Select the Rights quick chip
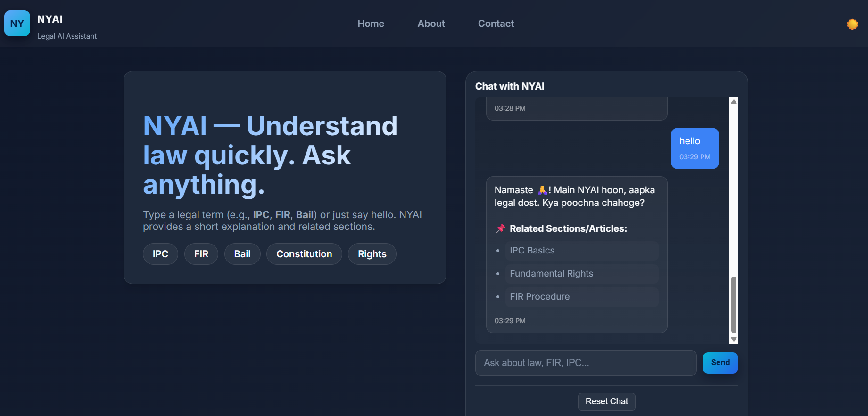This screenshot has height=416, width=868. pos(372,254)
